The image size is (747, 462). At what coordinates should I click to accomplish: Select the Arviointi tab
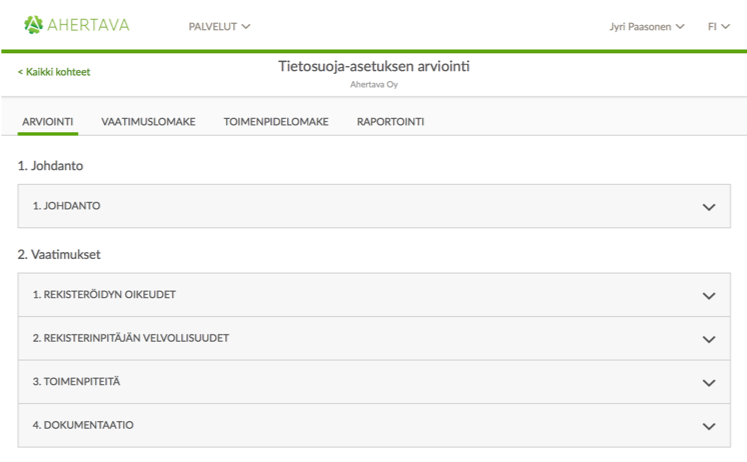coord(48,122)
